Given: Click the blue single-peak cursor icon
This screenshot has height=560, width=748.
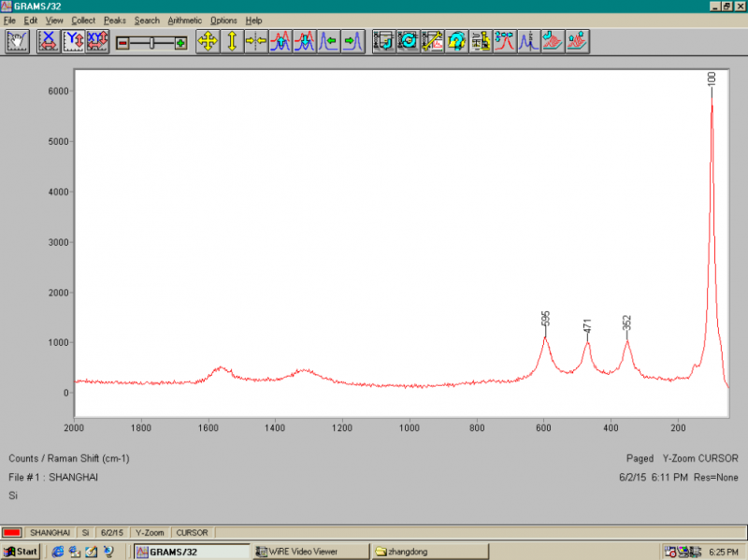Looking at the screenshot, I should [528, 42].
